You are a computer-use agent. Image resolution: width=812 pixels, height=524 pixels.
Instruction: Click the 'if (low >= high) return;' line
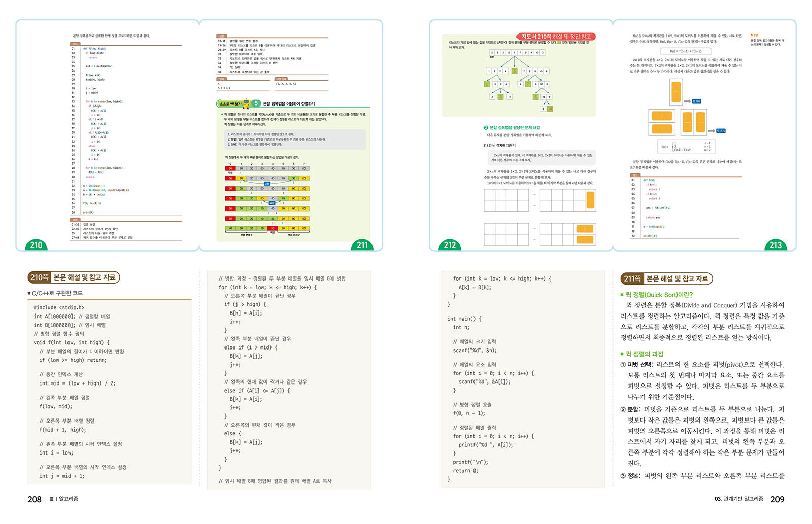pos(73,360)
